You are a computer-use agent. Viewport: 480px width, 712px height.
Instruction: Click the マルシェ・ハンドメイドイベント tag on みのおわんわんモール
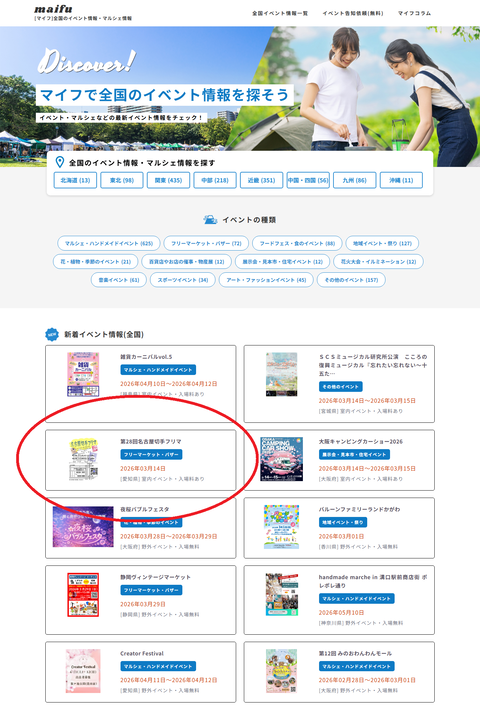click(356, 667)
